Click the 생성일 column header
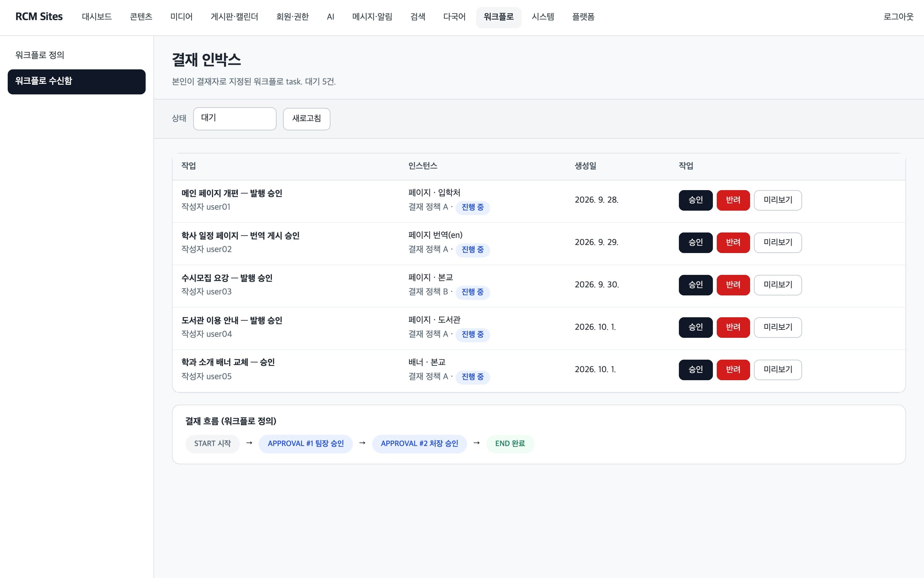 pos(585,166)
